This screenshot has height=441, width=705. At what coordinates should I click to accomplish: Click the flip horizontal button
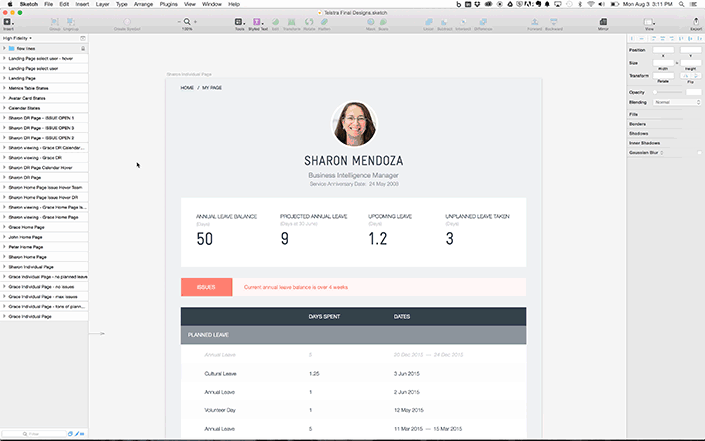[x=685, y=76]
